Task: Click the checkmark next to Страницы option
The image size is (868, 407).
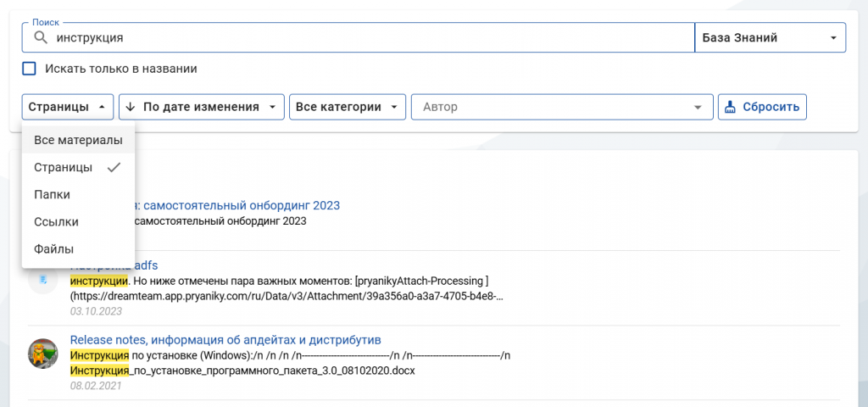Action: [114, 167]
